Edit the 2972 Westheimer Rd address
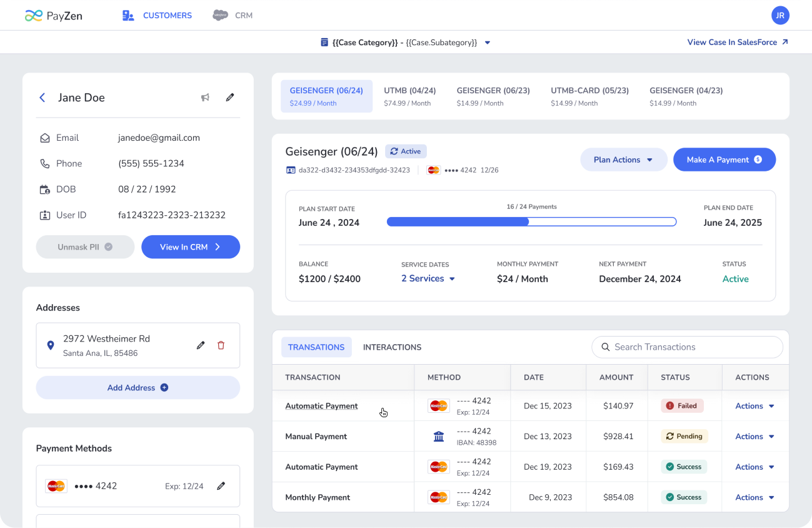 point(201,345)
